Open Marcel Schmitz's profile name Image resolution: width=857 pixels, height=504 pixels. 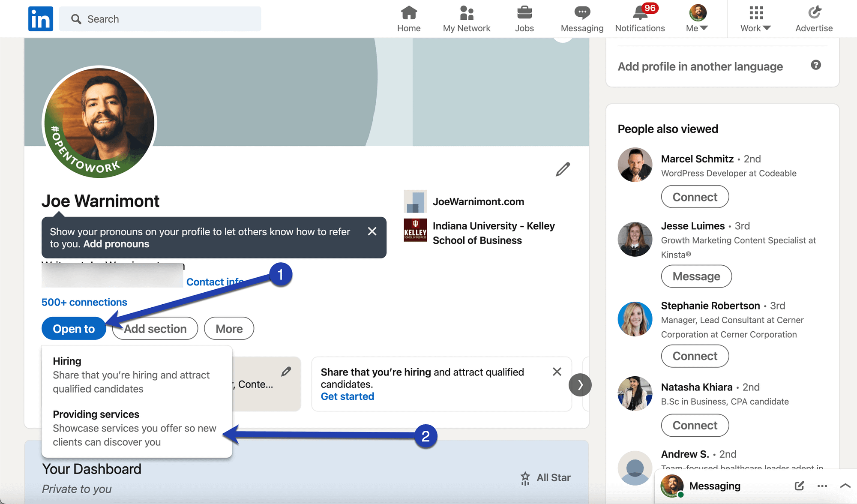(697, 159)
